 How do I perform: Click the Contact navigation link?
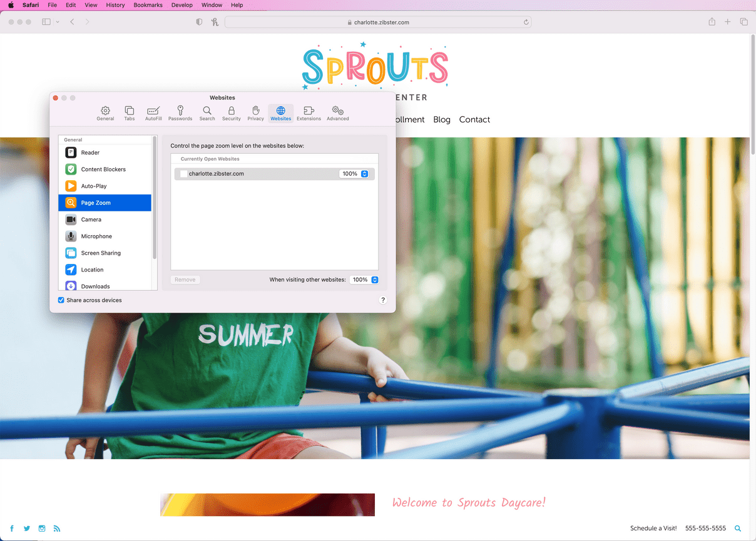(x=474, y=119)
